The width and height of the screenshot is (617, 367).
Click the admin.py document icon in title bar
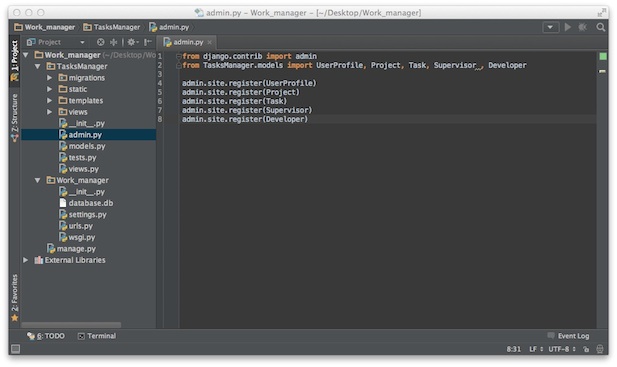point(199,13)
